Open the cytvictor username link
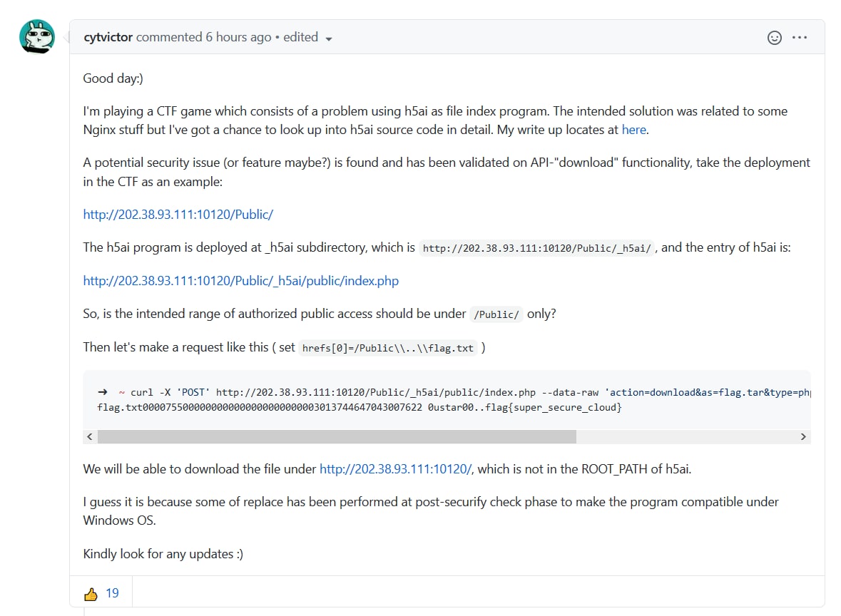The width and height of the screenshot is (841, 616). click(x=108, y=37)
